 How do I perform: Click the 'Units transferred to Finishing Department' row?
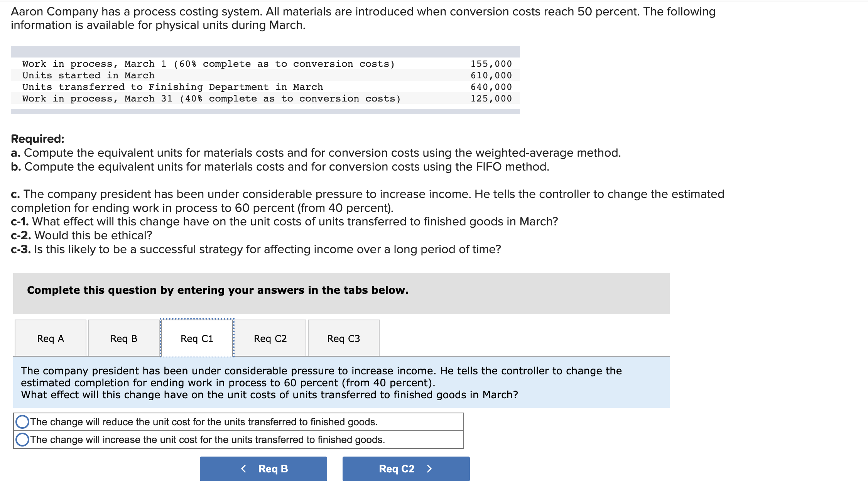pos(172,87)
